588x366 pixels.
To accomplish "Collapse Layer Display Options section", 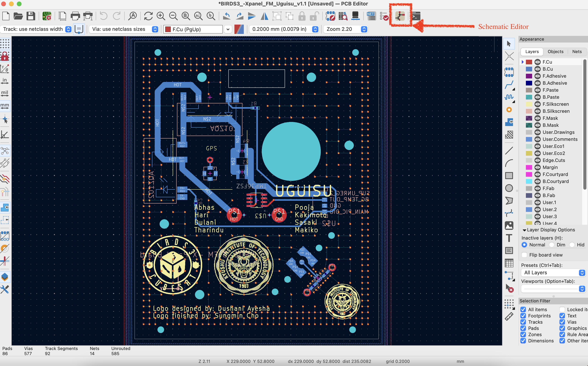I will point(524,230).
